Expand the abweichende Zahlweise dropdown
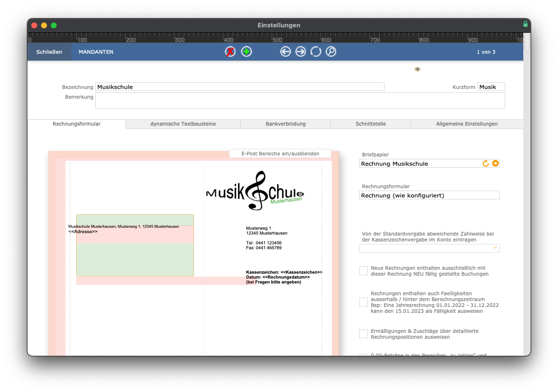 (x=429, y=248)
